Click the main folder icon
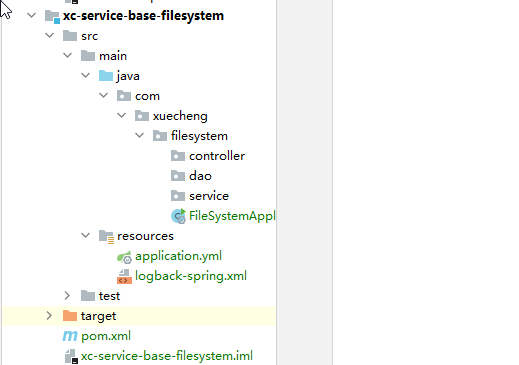The image size is (519, 365). [x=88, y=56]
